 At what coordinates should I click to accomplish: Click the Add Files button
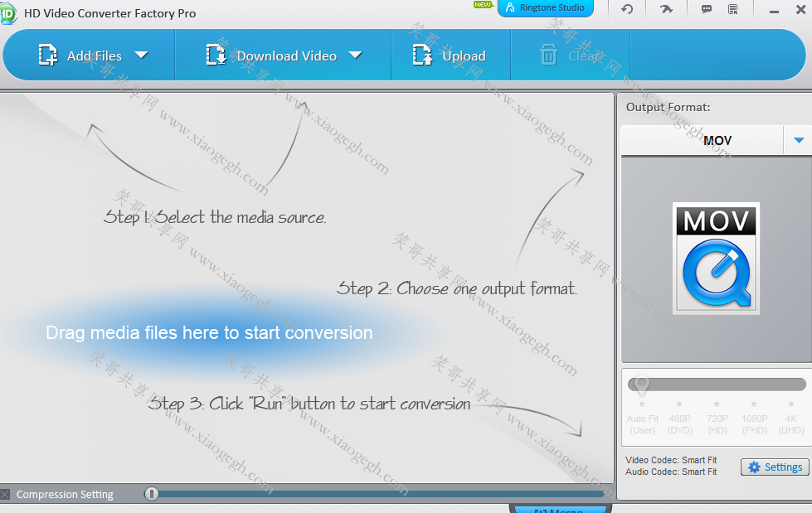point(80,56)
